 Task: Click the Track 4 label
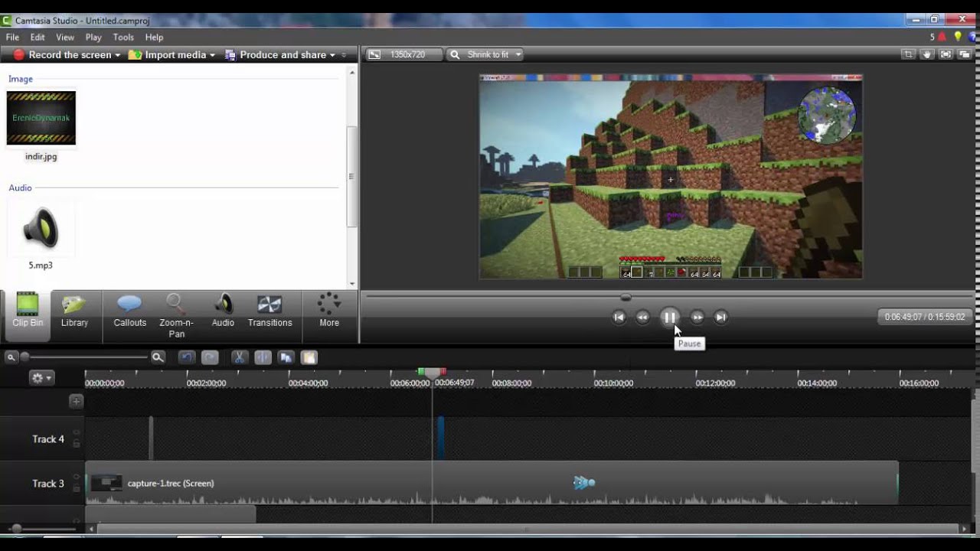(x=48, y=439)
